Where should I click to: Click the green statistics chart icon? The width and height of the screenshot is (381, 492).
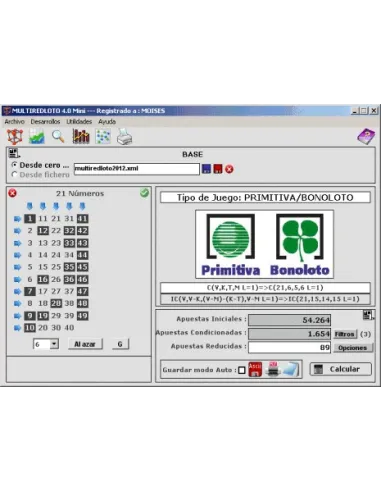coord(37,137)
